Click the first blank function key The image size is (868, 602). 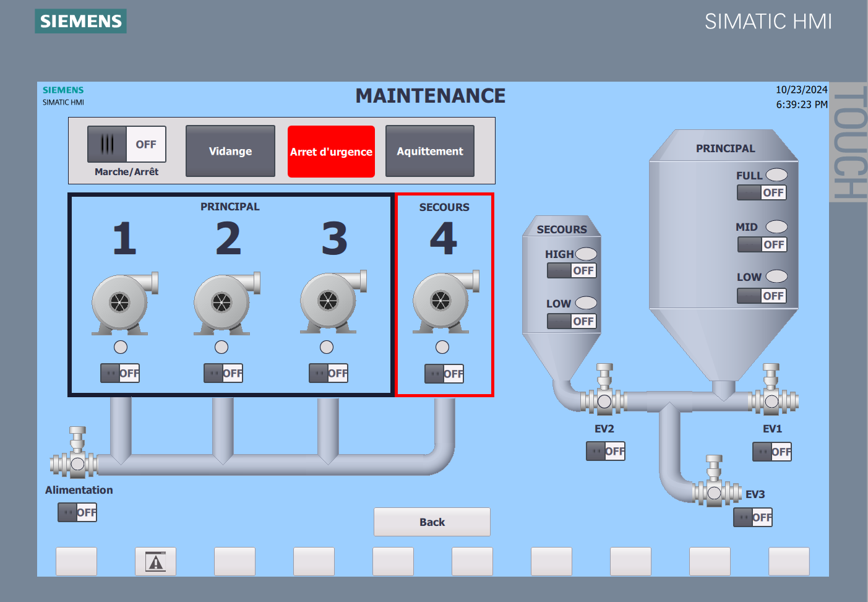[76, 561]
